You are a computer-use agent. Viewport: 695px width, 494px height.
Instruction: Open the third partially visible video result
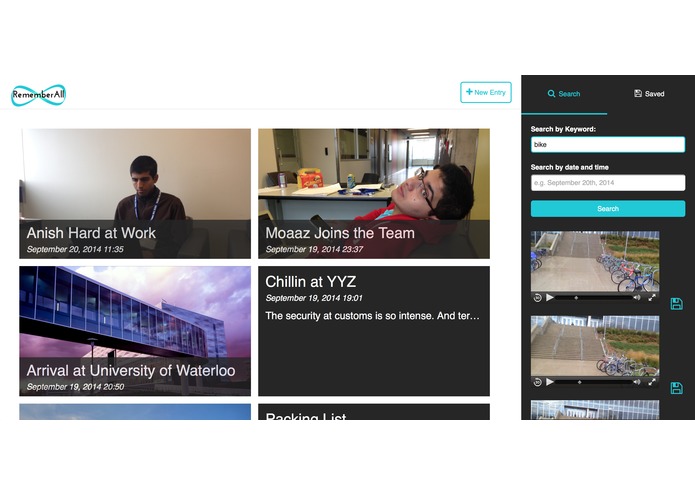coord(595,410)
